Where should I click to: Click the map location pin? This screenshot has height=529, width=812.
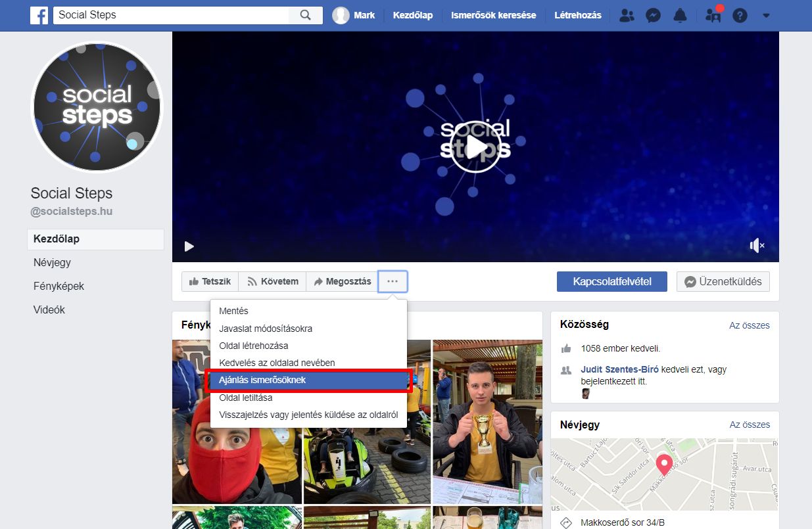click(x=664, y=464)
